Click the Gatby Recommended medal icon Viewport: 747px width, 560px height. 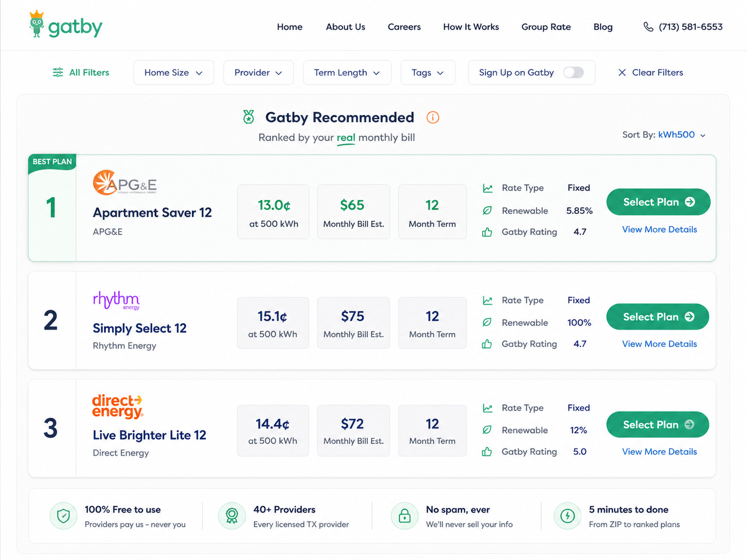pyautogui.click(x=249, y=117)
